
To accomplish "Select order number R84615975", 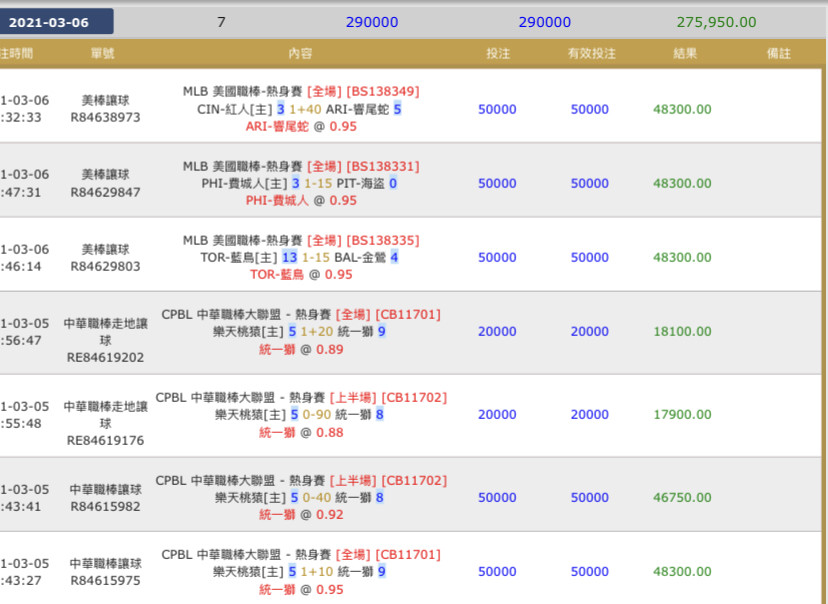I will click(x=106, y=580).
